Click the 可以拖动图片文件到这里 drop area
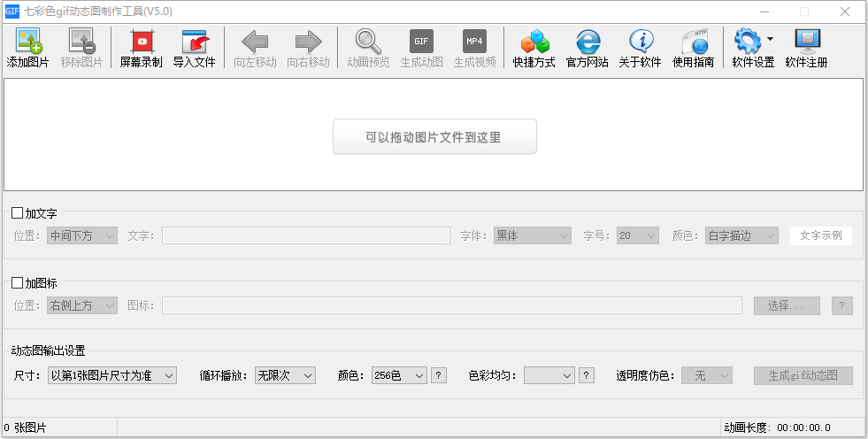The image size is (868, 439). pos(434,137)
